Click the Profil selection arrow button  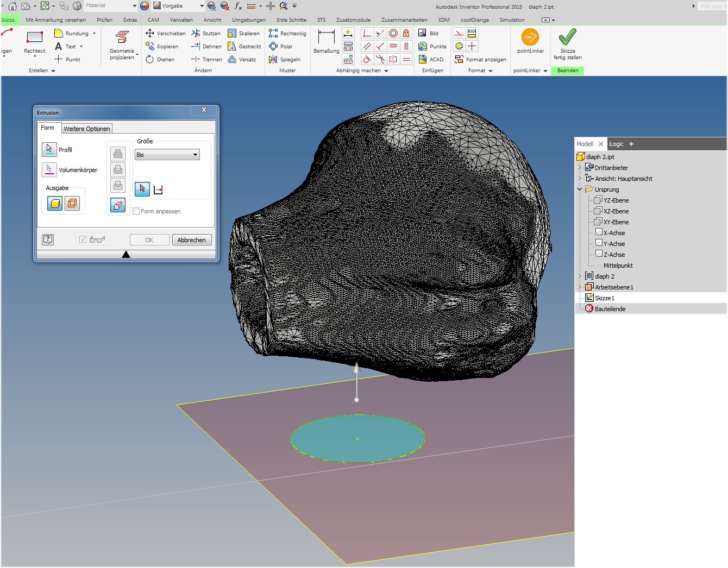(x=49, y=149)
